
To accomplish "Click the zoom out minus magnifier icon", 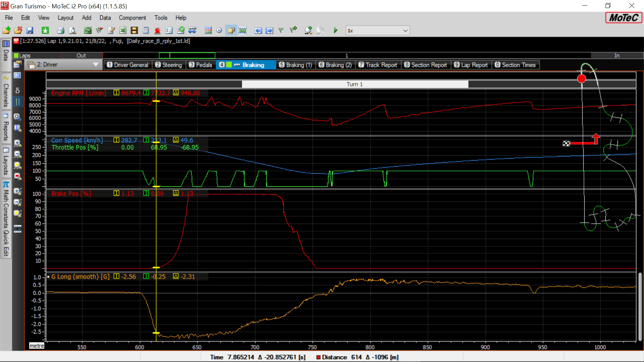I will [17, 155].
